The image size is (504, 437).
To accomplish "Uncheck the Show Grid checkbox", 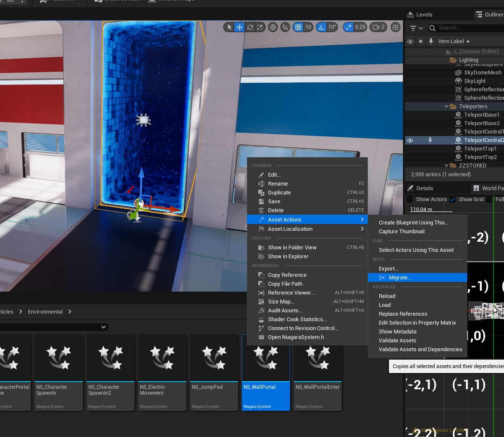I will [x=452, y=199].
